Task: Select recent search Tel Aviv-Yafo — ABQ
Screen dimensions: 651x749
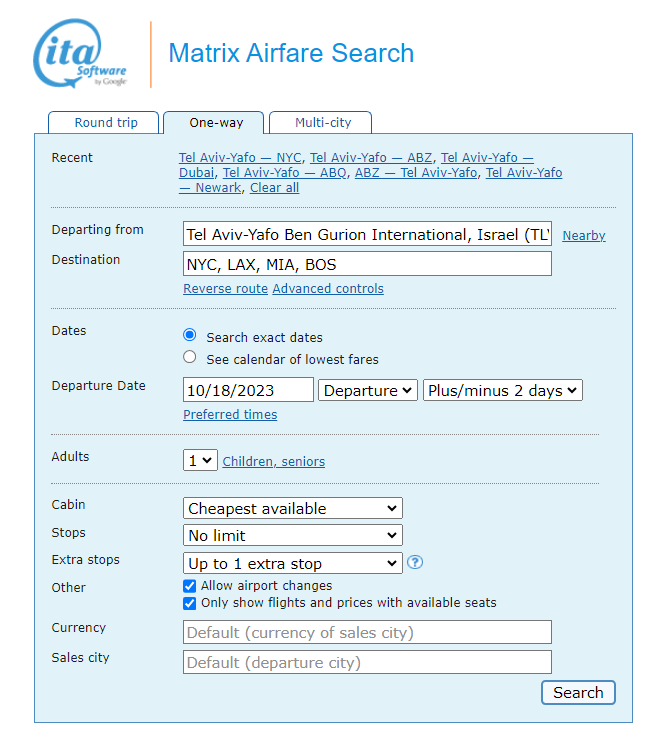Action: tap(284, 172)
